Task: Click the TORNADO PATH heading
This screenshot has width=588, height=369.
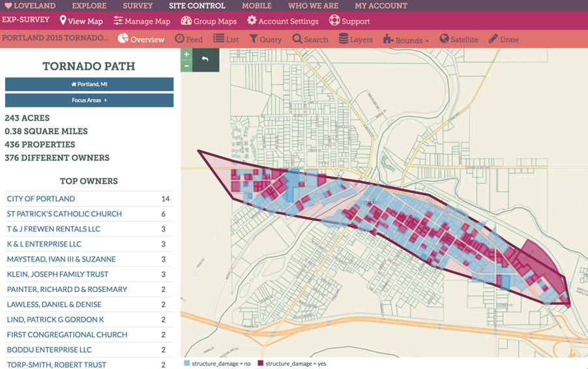Action: pyautogui.click(x=89, y=66)
